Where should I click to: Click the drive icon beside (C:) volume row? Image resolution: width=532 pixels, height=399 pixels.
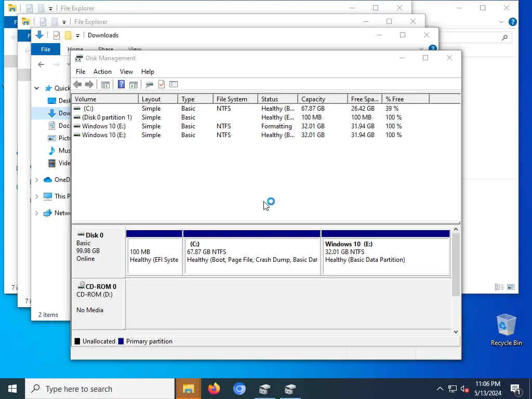coord(77,109)
